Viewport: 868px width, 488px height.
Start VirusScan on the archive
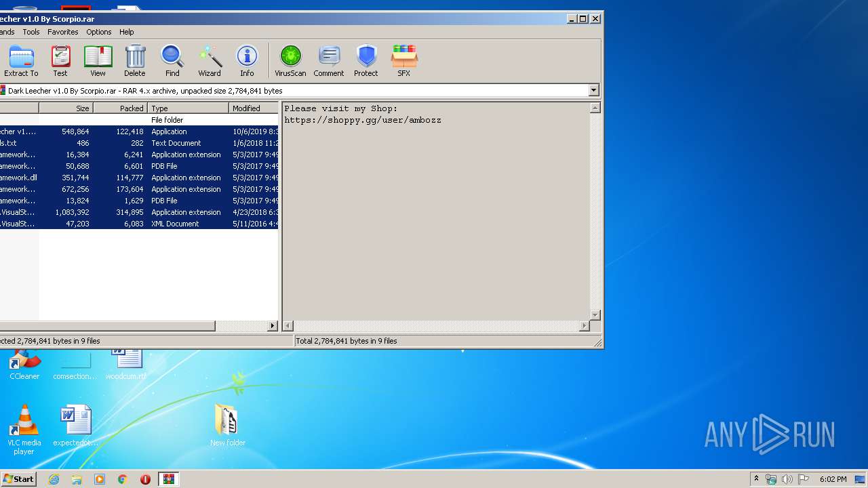[x=290, y=61]
